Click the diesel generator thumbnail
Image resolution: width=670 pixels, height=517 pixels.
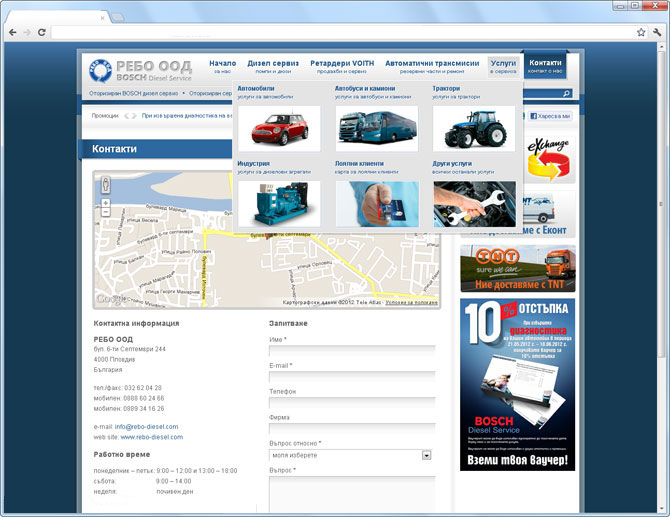pos(279,204)
